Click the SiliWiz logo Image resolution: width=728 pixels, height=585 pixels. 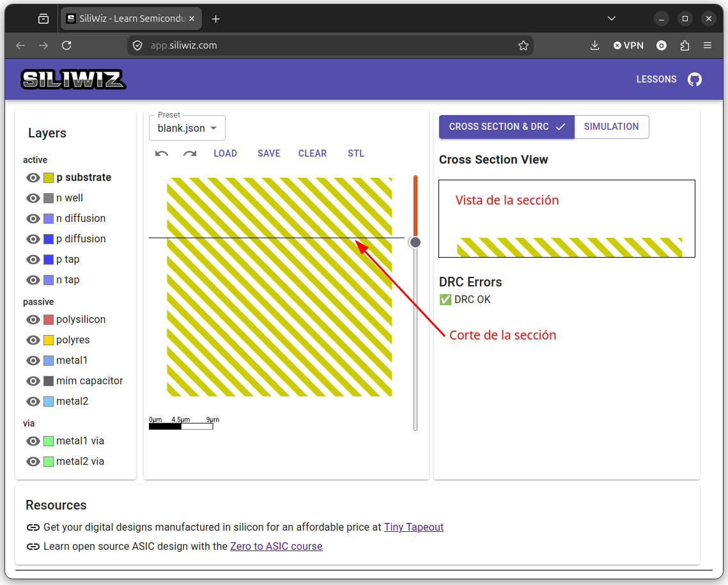click(x=74, y=79)
